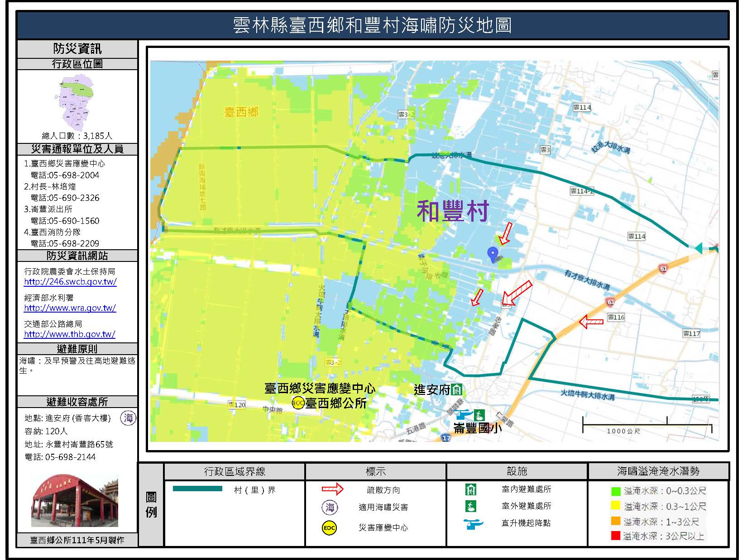Viewport: 747px width, 560px height.
Task: Click the outdoor shelter icon near 崙豐國小
Action: coord(479,414)
